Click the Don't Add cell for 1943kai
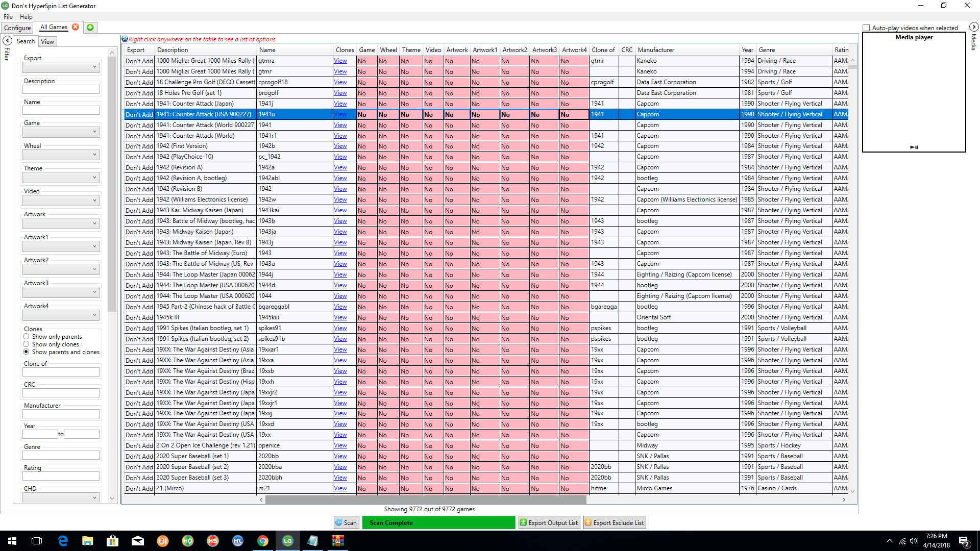 tap(139, 210)
